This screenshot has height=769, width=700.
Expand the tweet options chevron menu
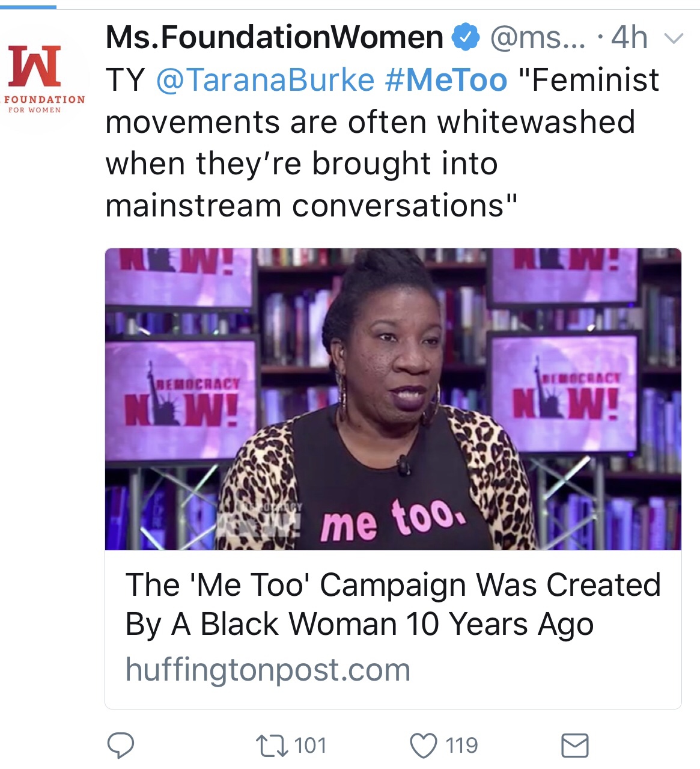pyautogui.click(x=674, y=39)
